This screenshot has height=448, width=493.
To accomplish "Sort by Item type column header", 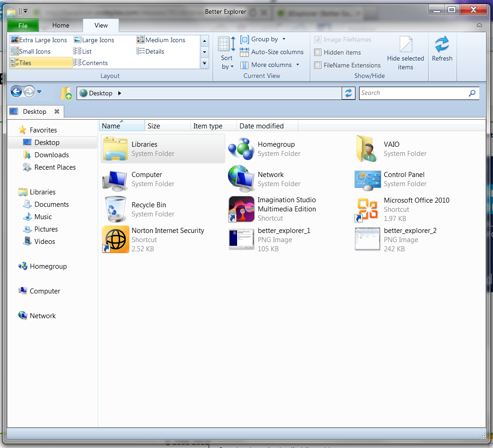I will tap(214, 126).
